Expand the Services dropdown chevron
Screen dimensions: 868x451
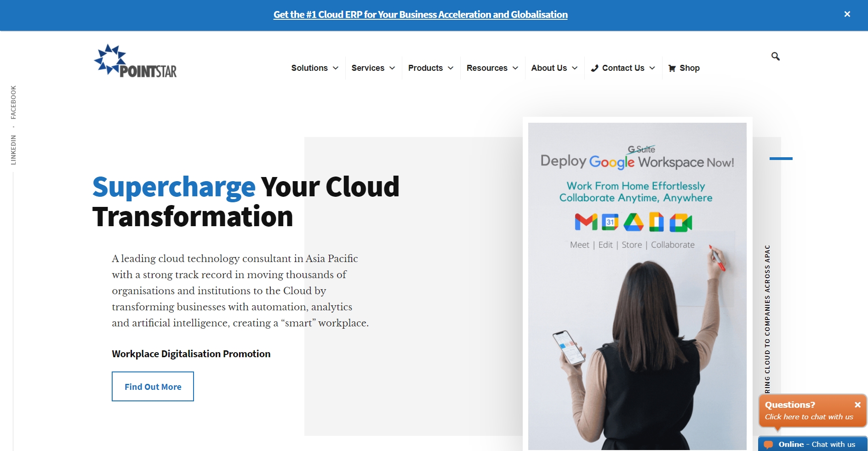tap(392, 68)
